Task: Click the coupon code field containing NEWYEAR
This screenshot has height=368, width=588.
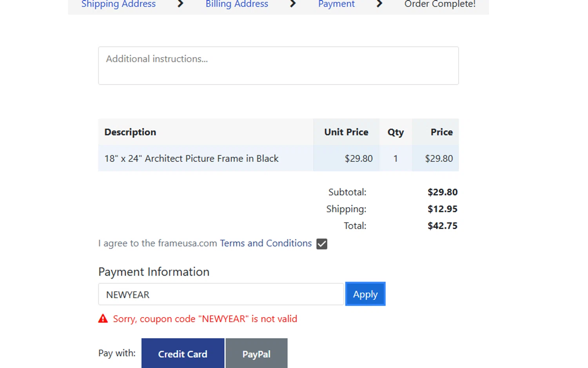Action: 221,294
